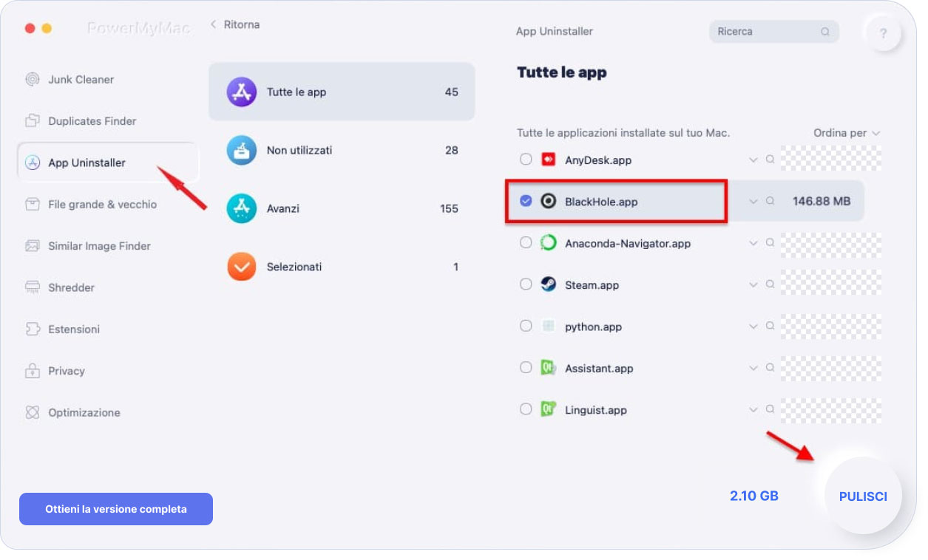This screenshot has width=928, height=560.
Task: Open the Ottimizzazione sidebar icon
Action: click(x=33, y=412)
